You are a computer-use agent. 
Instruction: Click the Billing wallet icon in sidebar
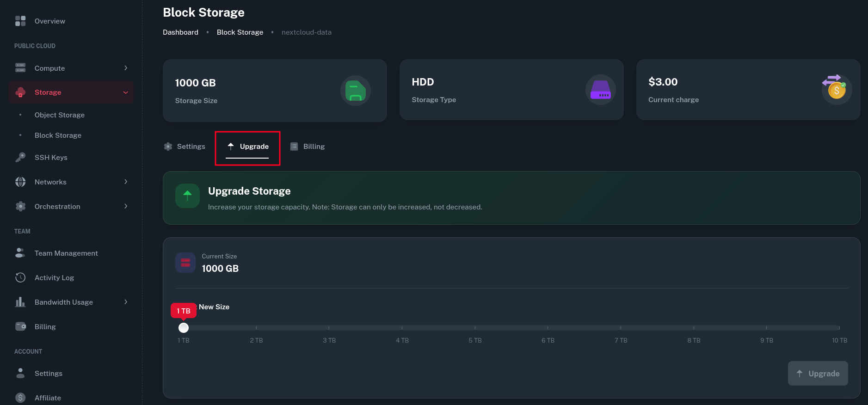tap(20, 326)
